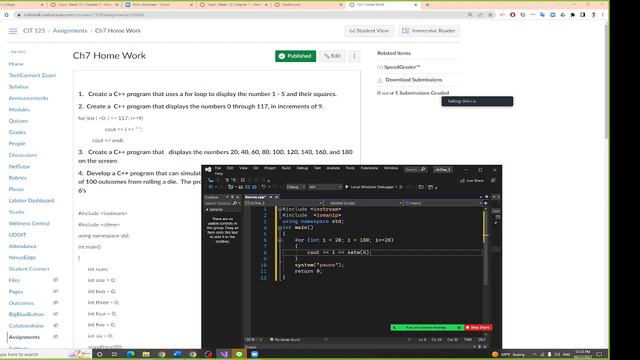Click the CIT 125 breadcrumb link
The height and width of the screenshot is (360, 640).
[x=34, y=31]
